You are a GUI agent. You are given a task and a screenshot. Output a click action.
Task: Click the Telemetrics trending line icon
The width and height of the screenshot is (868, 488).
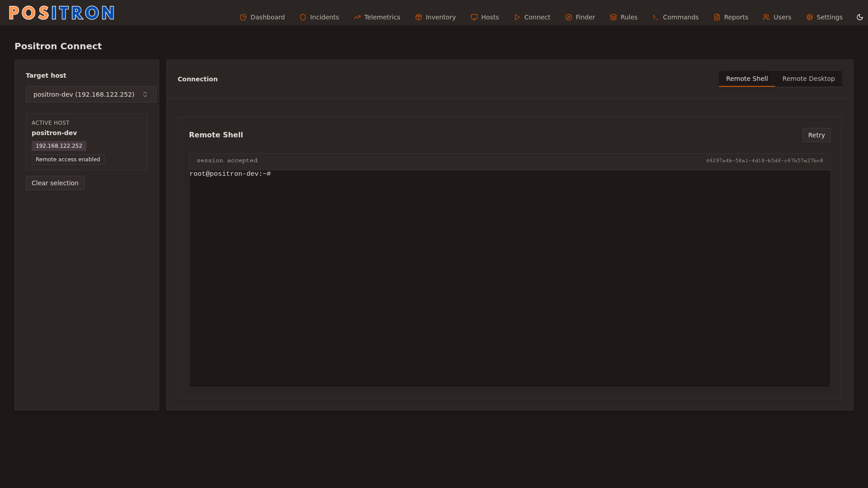[x=357, y=17]
